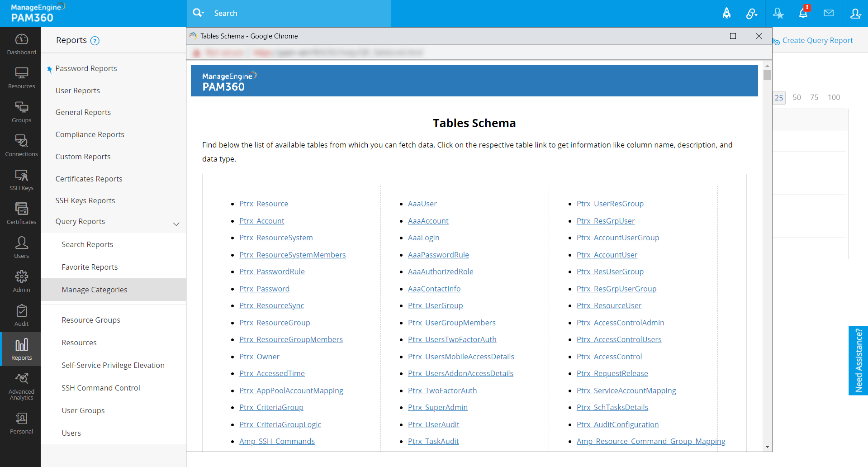The width and height of the screenshot is (868, 467).
Task: Open the Ptrx_AuditConfiguration table link
Action: coord(618,424)
